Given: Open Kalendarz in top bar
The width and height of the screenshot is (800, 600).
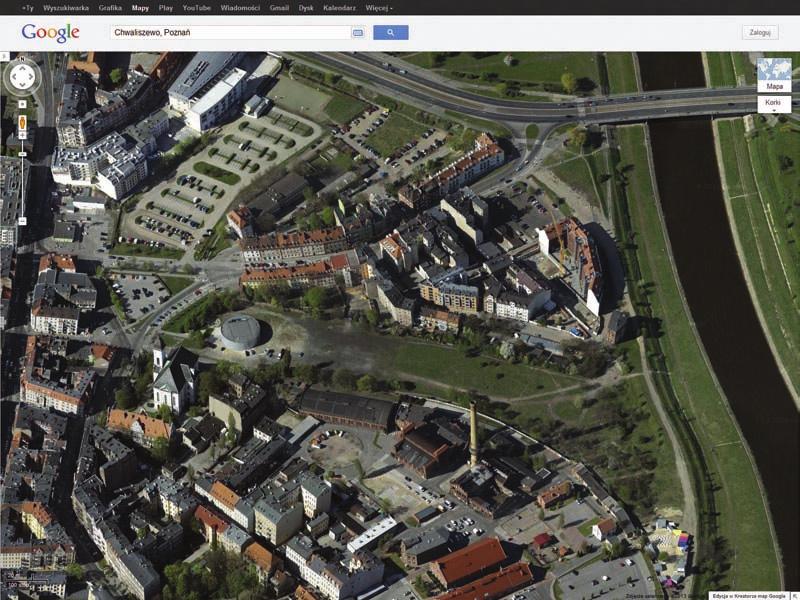Looking at the screenshot, I should (x=339, y=8).
